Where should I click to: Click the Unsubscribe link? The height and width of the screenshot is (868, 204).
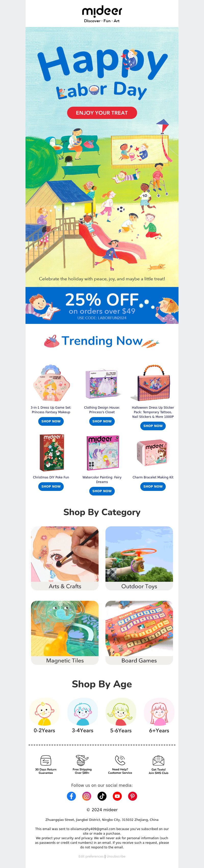(116, 856)
